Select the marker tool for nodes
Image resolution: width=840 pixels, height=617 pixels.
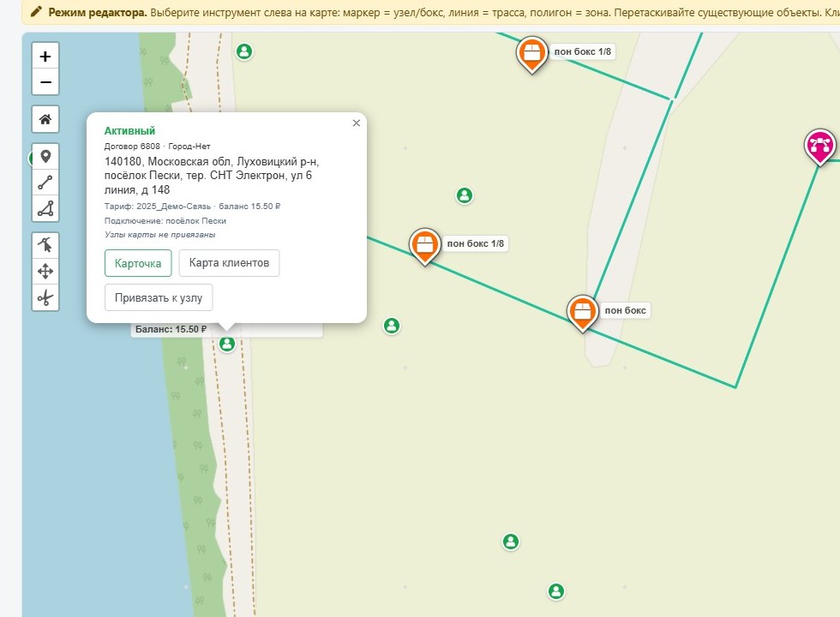(x=45, y=156)
